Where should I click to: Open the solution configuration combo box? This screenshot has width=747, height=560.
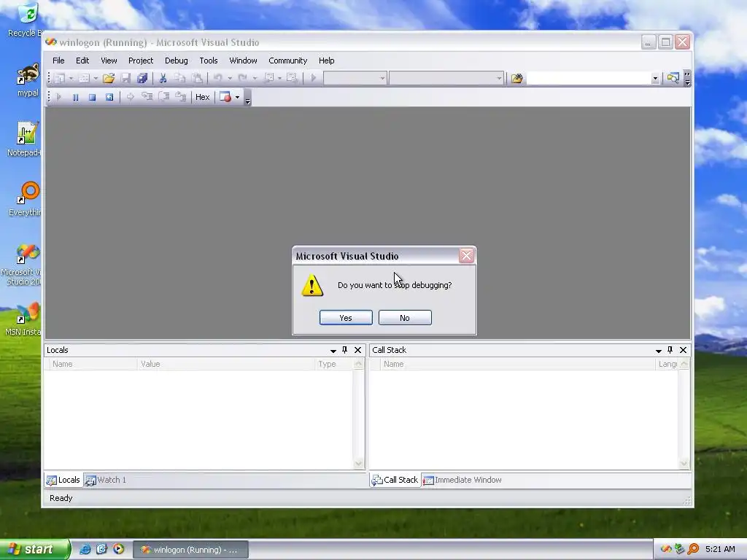[355, 78]
